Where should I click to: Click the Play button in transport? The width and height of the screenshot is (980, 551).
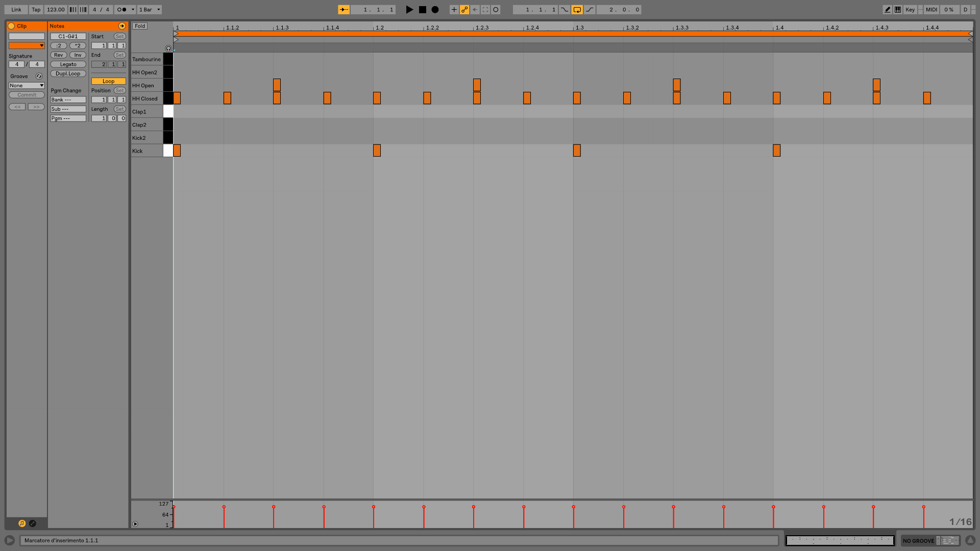(x=409, y=10)
